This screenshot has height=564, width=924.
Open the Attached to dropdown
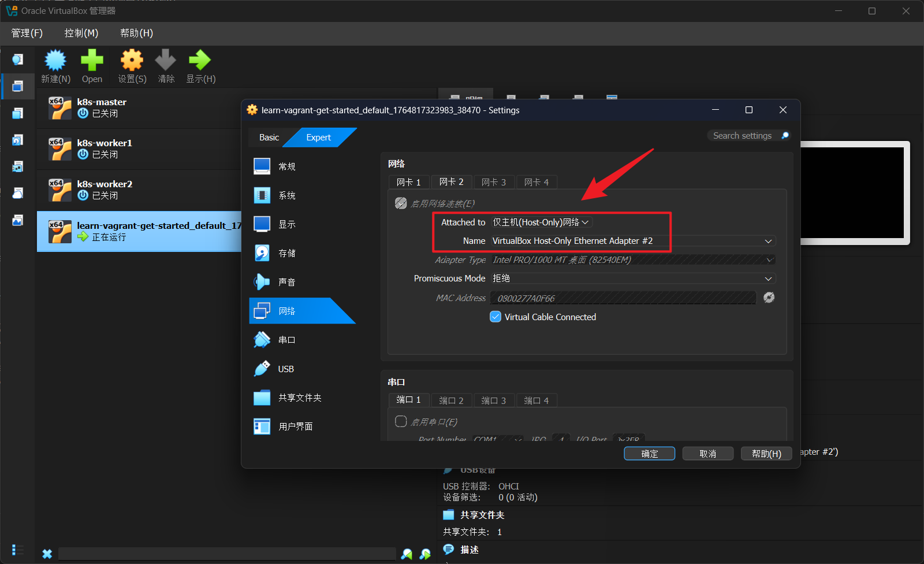541,222
